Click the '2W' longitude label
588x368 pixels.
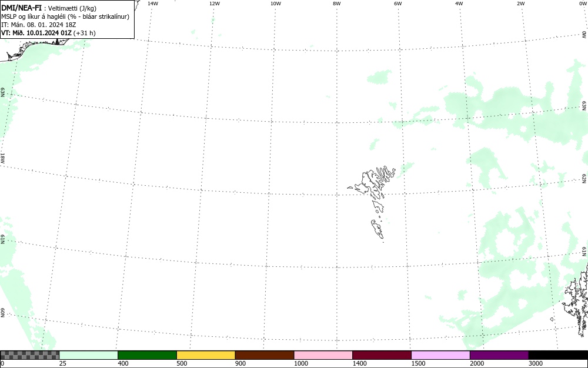[520, 4]
